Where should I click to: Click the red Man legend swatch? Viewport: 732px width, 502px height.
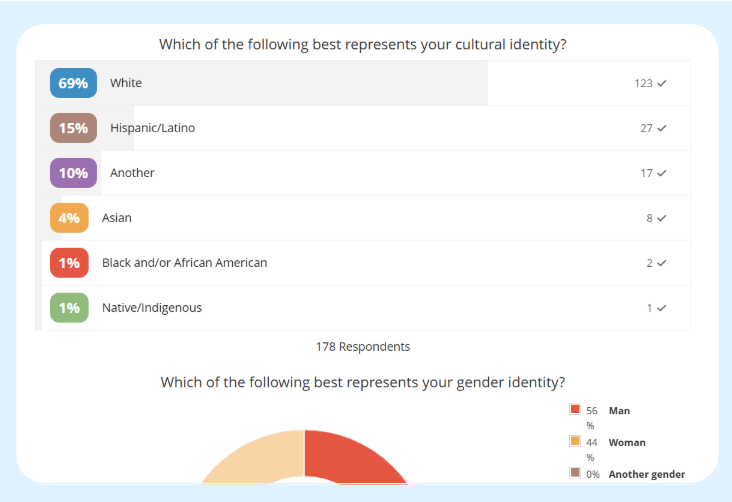pos(575,410)
